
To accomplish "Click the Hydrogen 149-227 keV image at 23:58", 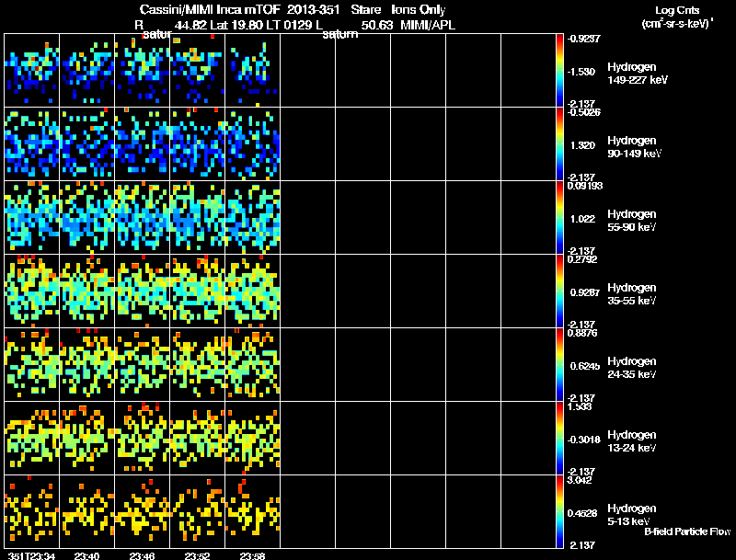I will 252,71.
